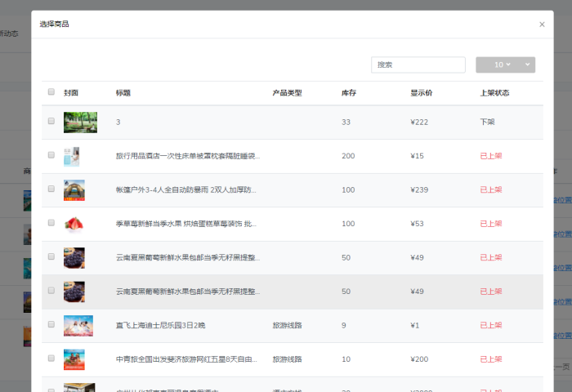Click the stock value 9

tap(344, 325)
